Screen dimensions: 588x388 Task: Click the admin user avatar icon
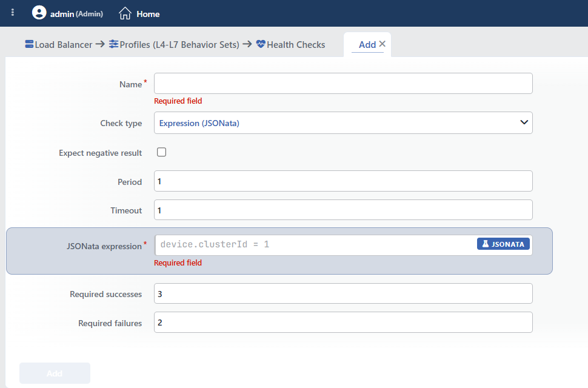[39, 13]
